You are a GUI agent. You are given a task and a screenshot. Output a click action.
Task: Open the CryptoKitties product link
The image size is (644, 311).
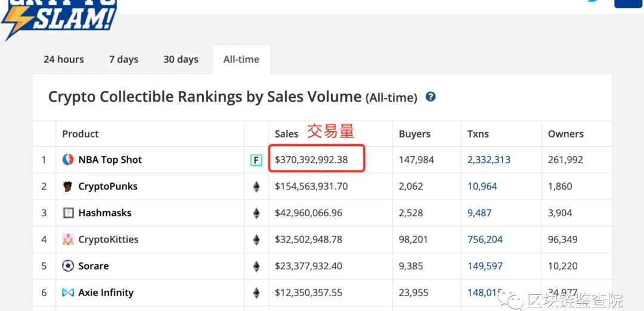[109, 240]
